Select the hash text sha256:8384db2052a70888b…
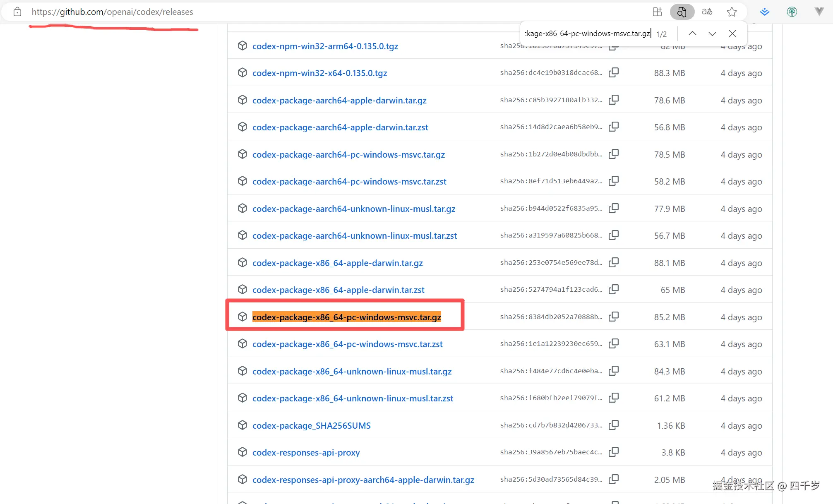The height and width of the screenshot is (504, 833). 551,317
